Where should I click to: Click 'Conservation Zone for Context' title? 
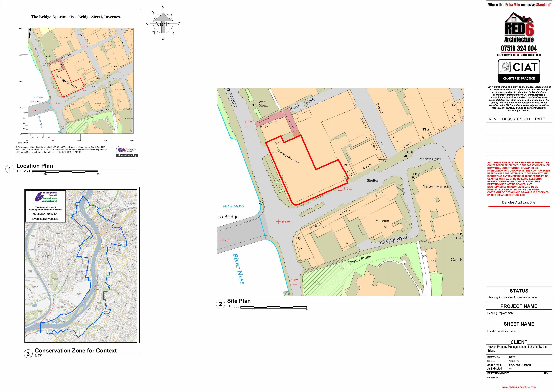tap(76, 350)
